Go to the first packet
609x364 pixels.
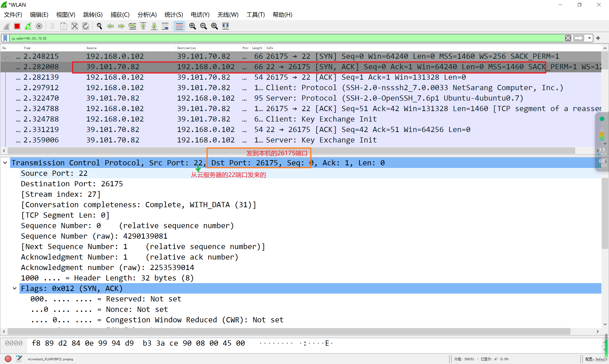pyautogui.click(x=143, y=26)
